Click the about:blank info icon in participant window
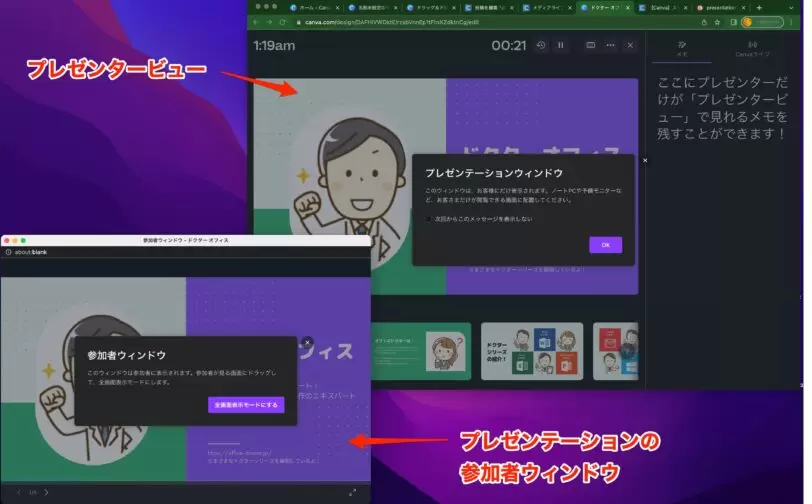 (x=8, y=252)
